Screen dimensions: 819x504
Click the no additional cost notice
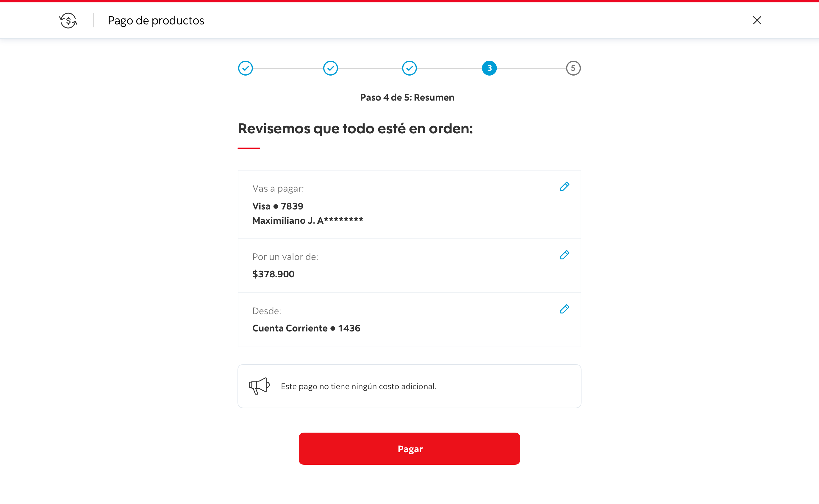pos(358,386)
